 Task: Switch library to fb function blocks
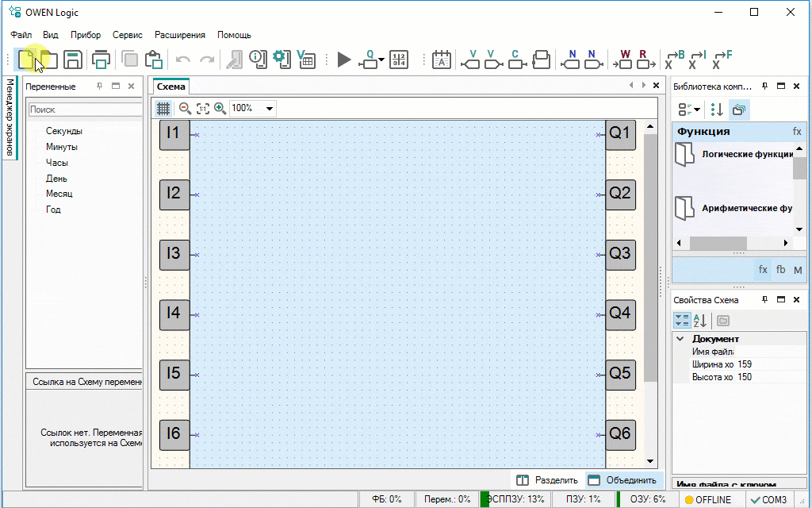click(781, 270)
